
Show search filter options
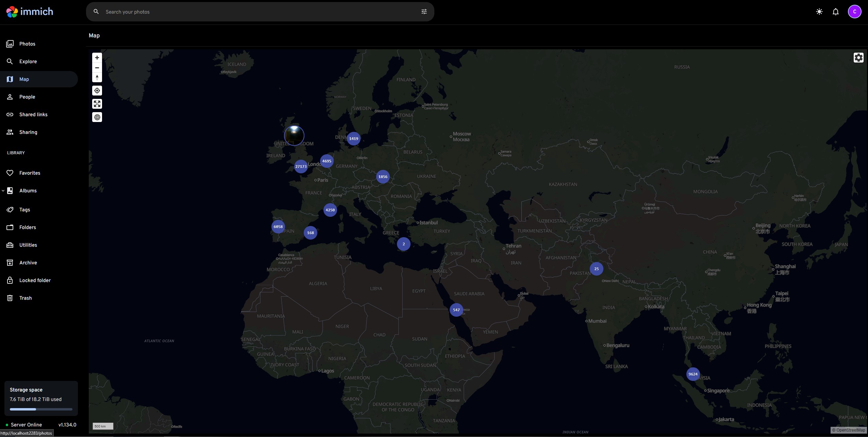pos(424,12)
